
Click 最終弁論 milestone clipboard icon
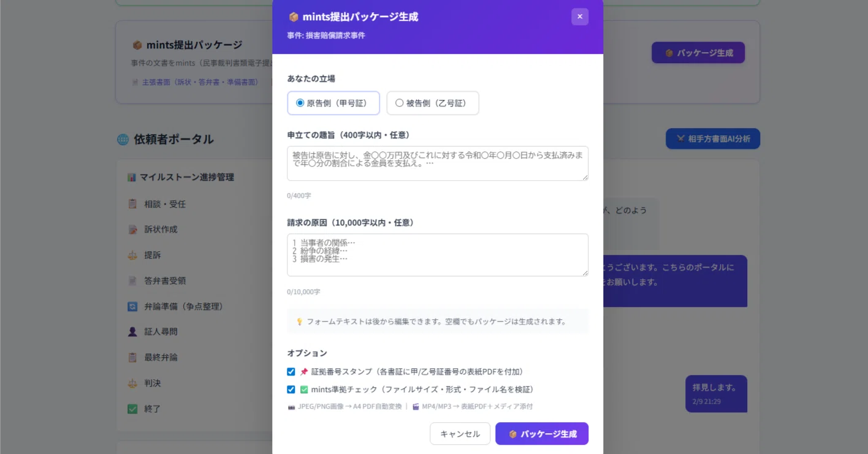click(132, 357)
